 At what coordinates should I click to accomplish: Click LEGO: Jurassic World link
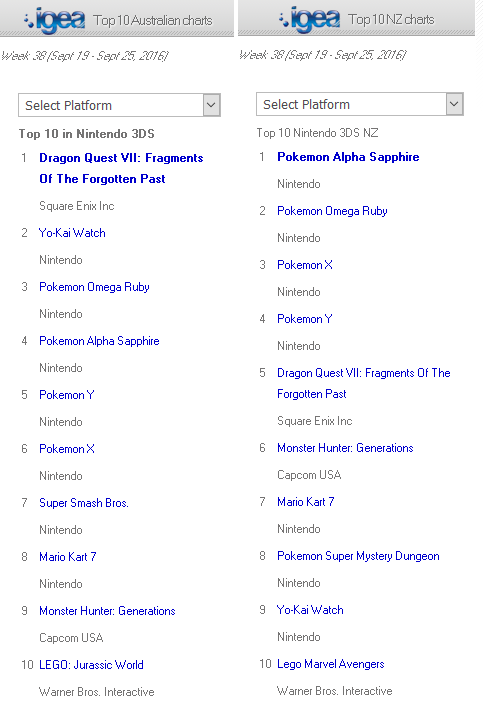click(x=91, y=665)
